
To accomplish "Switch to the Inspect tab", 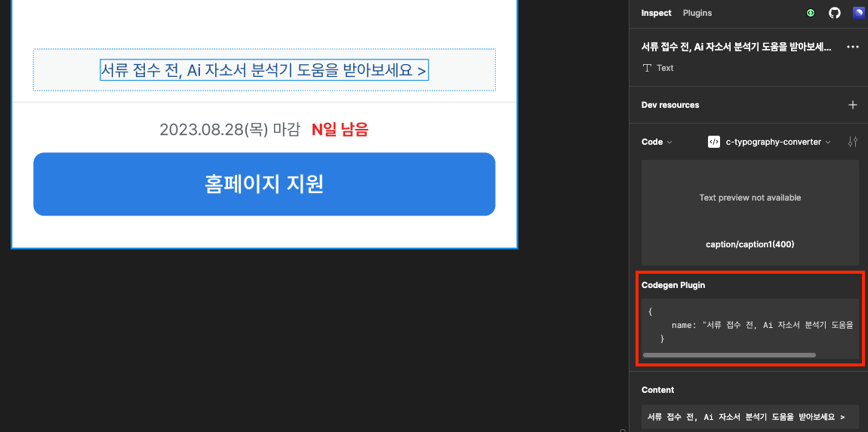I will [656, 13].
